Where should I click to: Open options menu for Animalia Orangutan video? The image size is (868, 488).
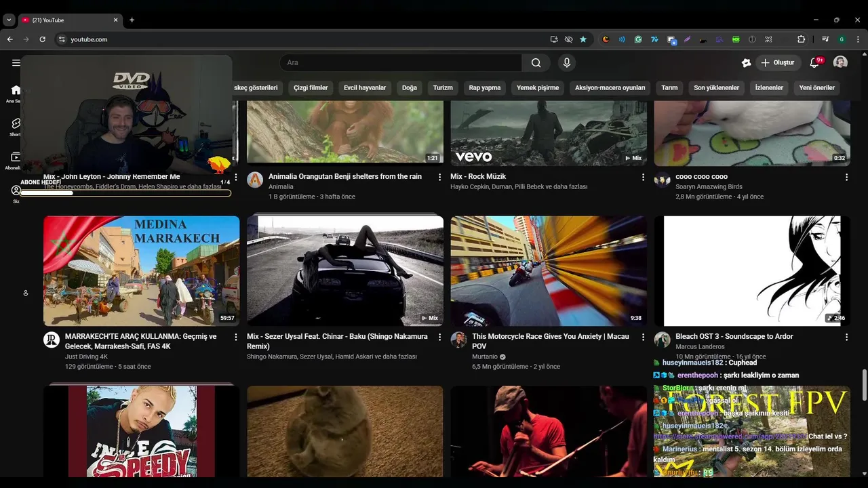click(x=439, y=177)
